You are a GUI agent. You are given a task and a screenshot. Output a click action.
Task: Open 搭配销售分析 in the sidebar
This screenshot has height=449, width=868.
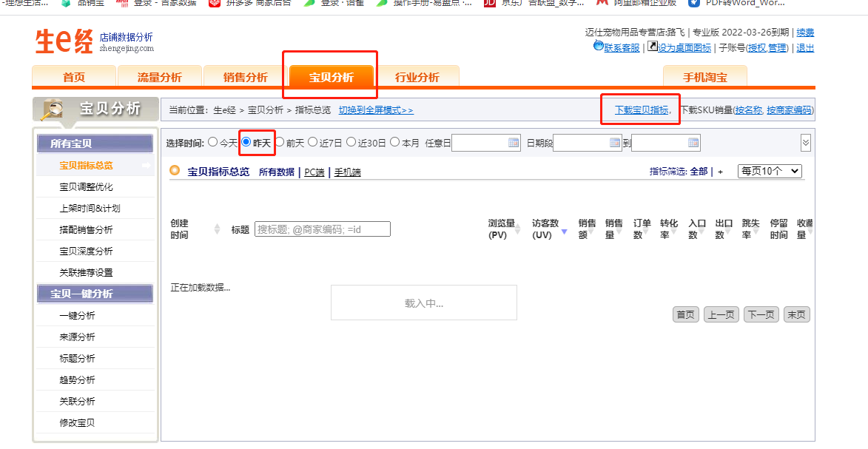coord(87,229)
